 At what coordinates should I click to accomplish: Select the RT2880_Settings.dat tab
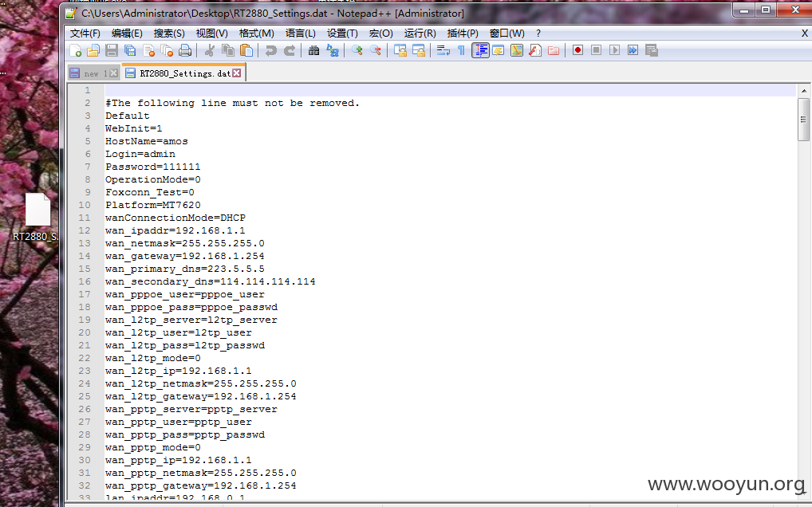click(183, 73)
